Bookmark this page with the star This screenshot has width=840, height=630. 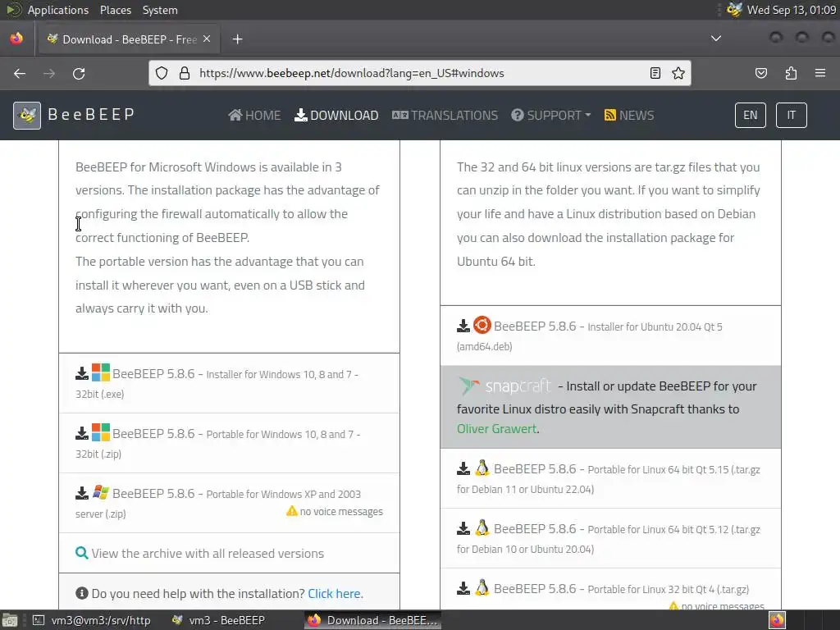pos(678,73)
